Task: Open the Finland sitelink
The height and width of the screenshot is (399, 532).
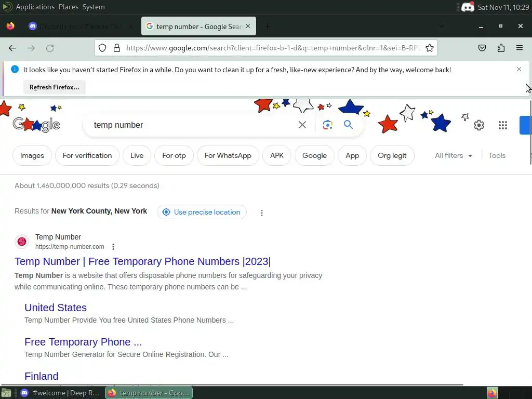Action: 42,376
